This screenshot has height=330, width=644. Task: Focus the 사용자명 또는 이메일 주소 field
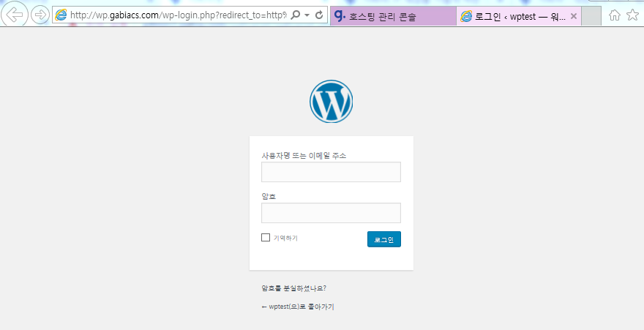click(331, 172)
